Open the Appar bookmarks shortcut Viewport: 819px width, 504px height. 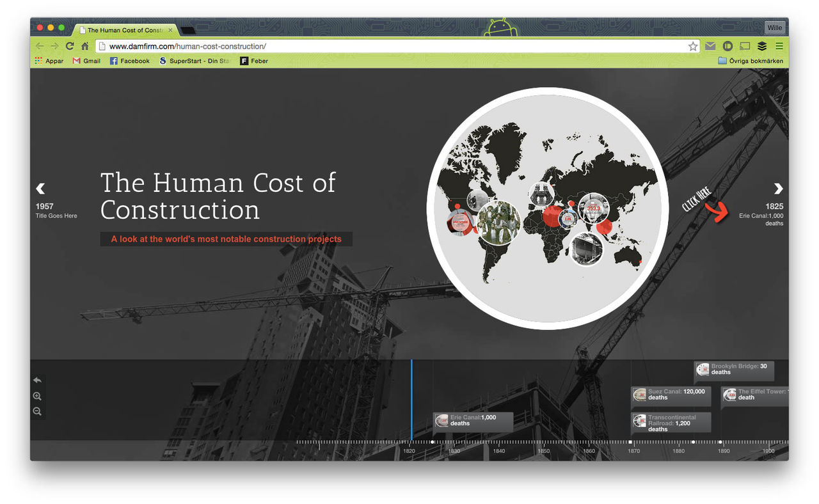pos(49,61)
